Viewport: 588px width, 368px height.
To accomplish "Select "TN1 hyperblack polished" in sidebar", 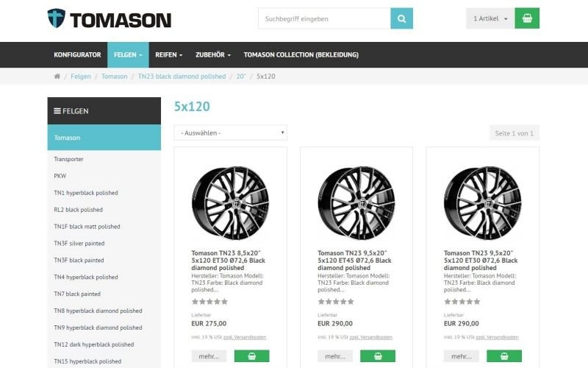I will [86, 193].
